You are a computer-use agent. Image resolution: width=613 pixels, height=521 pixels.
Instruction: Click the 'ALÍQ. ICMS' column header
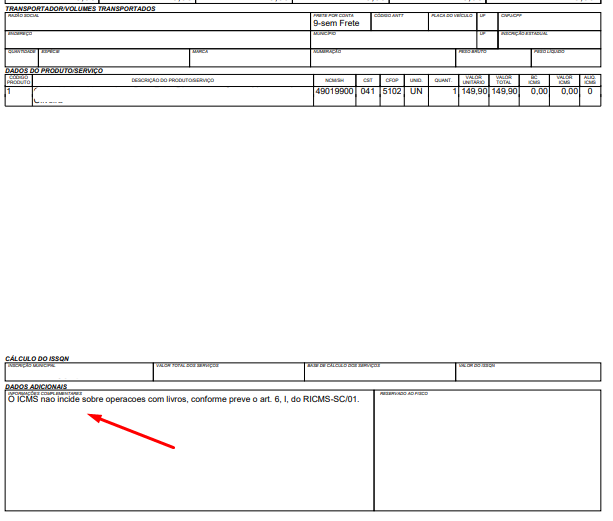click(x=590, y=80)
